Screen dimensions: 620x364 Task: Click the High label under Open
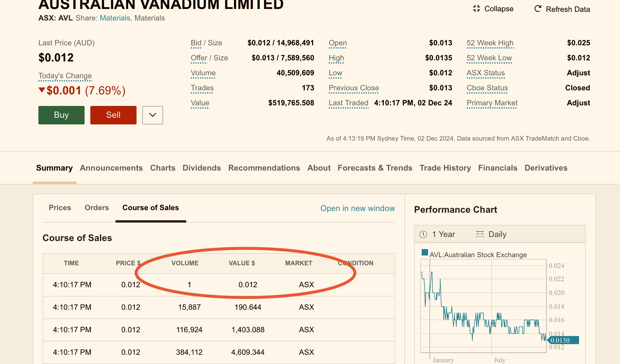(336, 58)
